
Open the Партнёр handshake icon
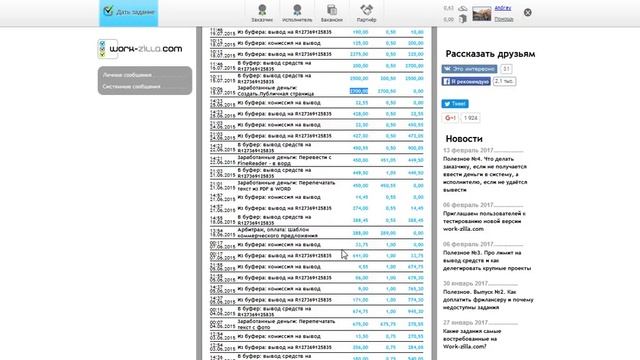tap(367, 13)
